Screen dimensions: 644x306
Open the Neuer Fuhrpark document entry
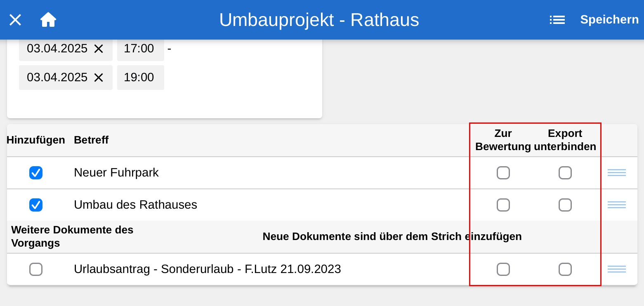(x=116, y=173)
